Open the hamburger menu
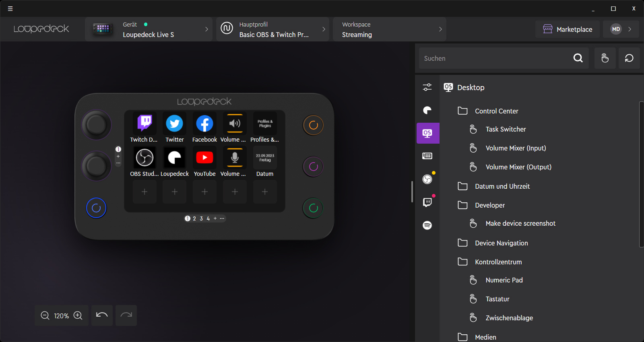Viewport: 644px width, 342px height. point(10,8)
